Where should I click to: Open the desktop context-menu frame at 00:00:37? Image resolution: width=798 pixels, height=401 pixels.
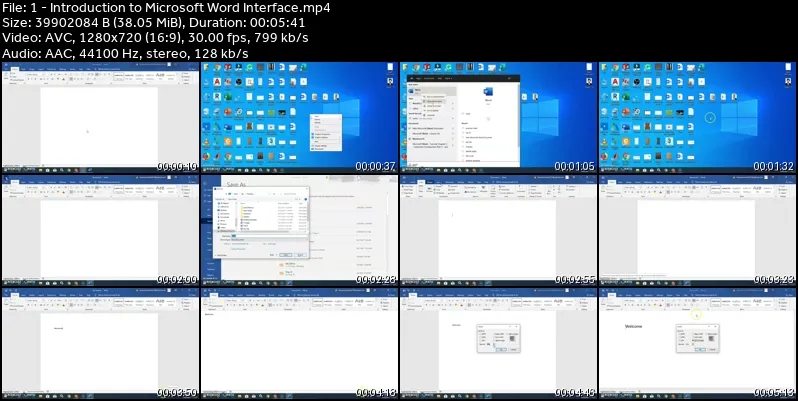click(x=299, y=117)
